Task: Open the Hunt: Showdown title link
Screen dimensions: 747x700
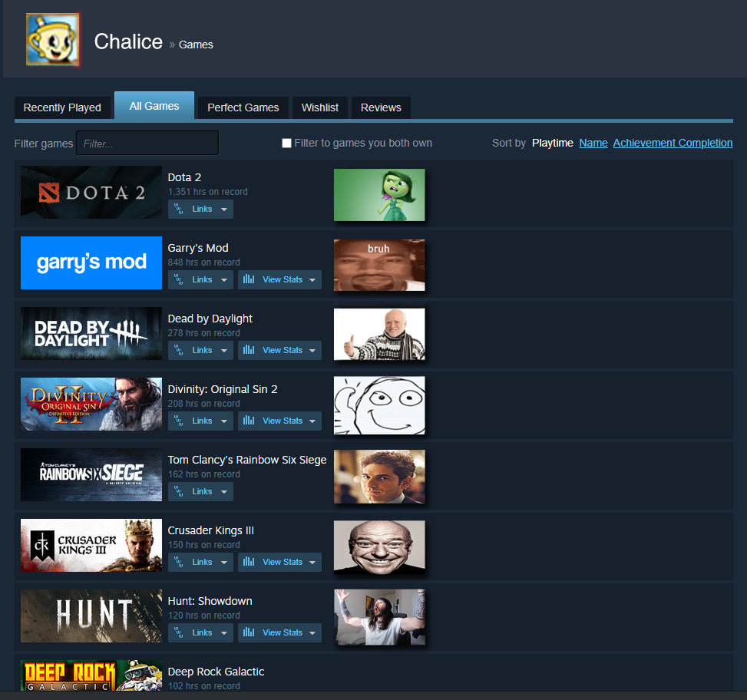Action: point(210,601)
